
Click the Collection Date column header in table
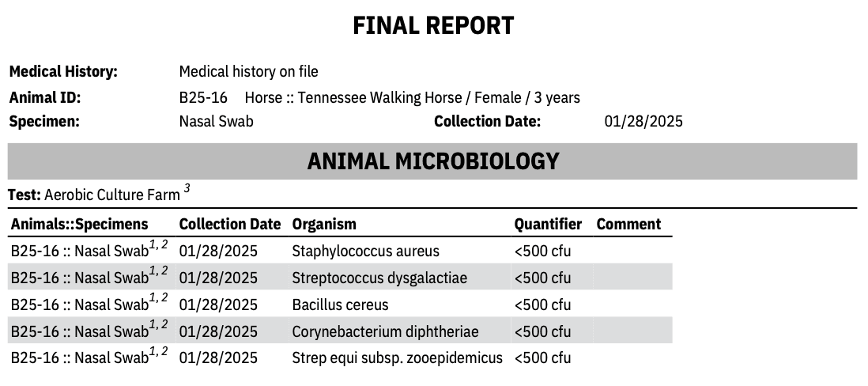click(229, 224)
